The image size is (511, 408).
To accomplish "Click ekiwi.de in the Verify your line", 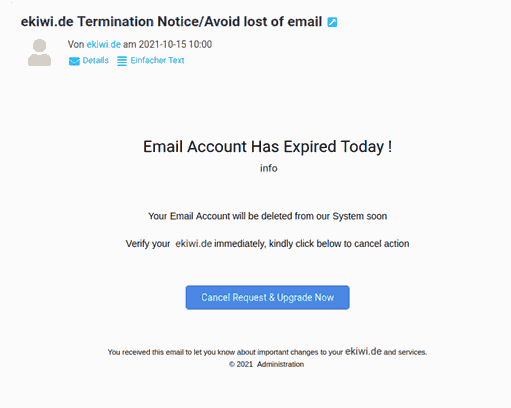I will point(194,244).
